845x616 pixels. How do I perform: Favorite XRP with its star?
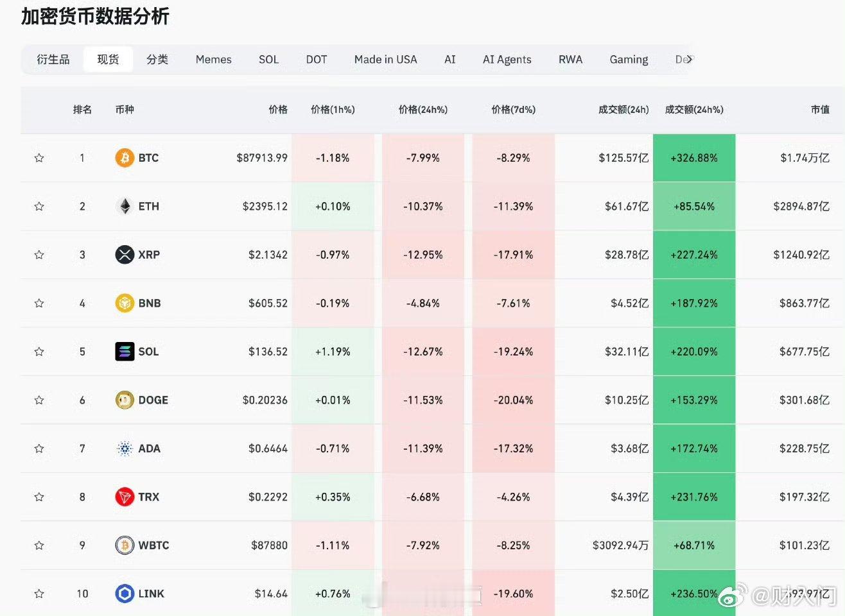point(39,255)
